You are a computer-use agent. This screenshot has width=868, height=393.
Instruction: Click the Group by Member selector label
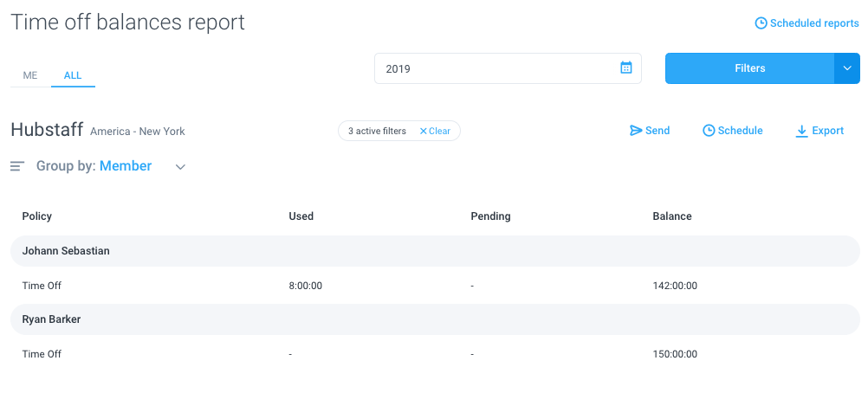pos(125,166)
